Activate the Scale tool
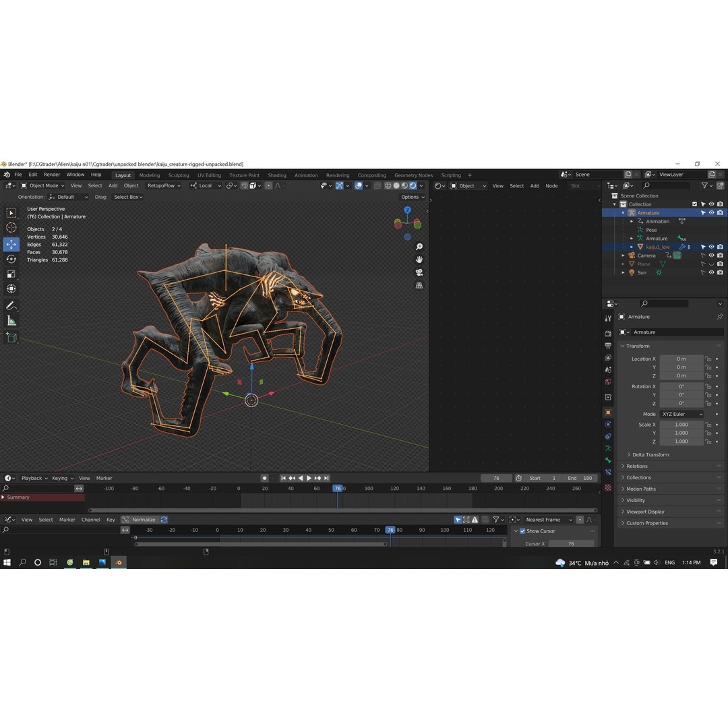 pos(11,274)
